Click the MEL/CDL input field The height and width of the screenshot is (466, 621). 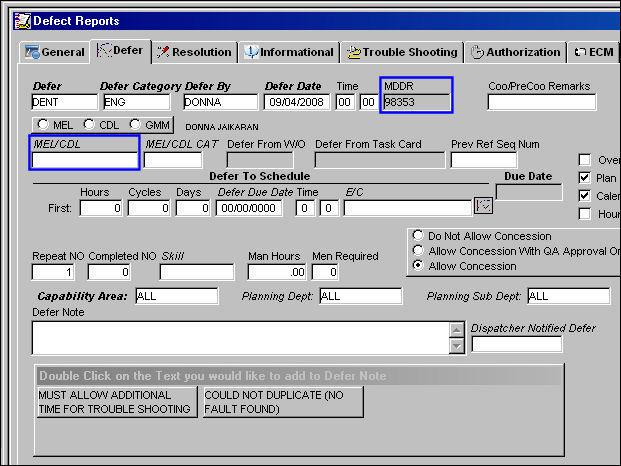point(85,160)
